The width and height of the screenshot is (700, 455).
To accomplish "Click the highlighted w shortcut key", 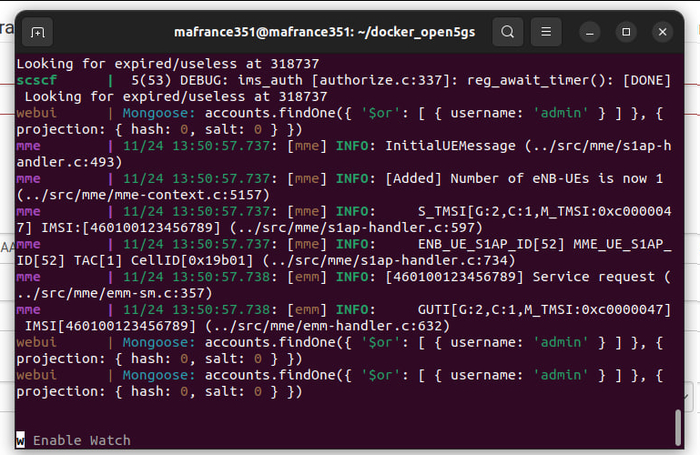I will [20, 440].
